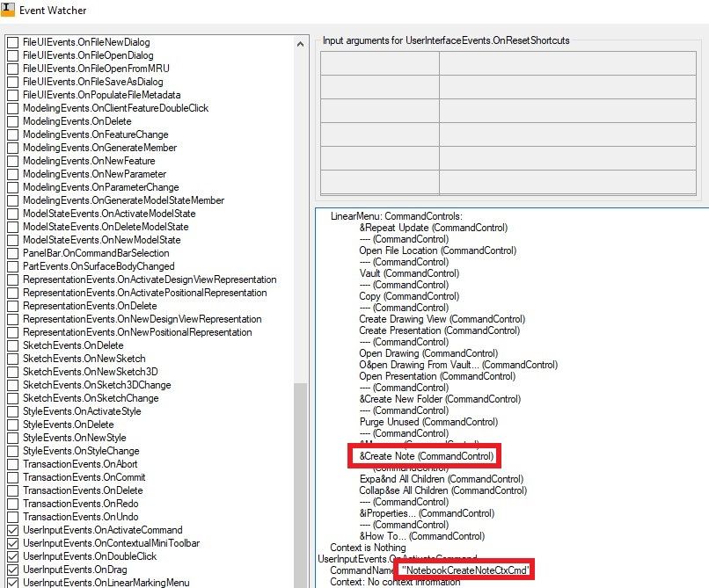Viewport: 709px width, 588px height.
Task: Enable SketchEvents.OnDelete checkbox
Action: pos(12,345)
